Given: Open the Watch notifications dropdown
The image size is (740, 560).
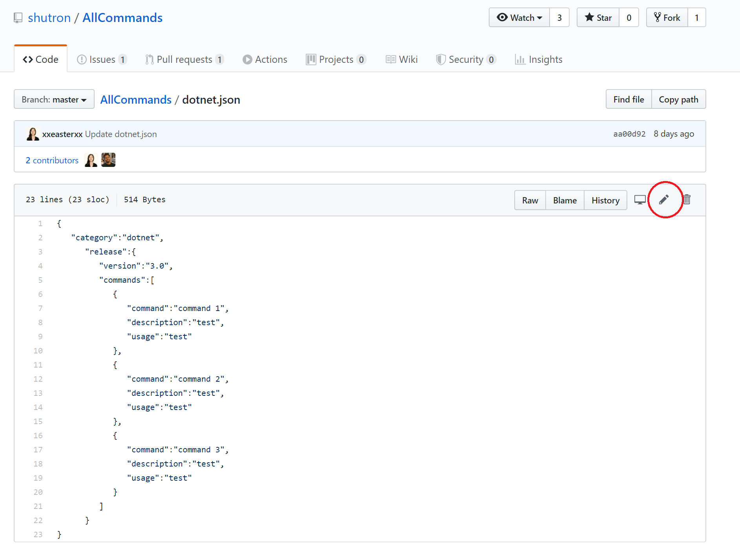Looking at the screenshot, I should coord(519,18).
